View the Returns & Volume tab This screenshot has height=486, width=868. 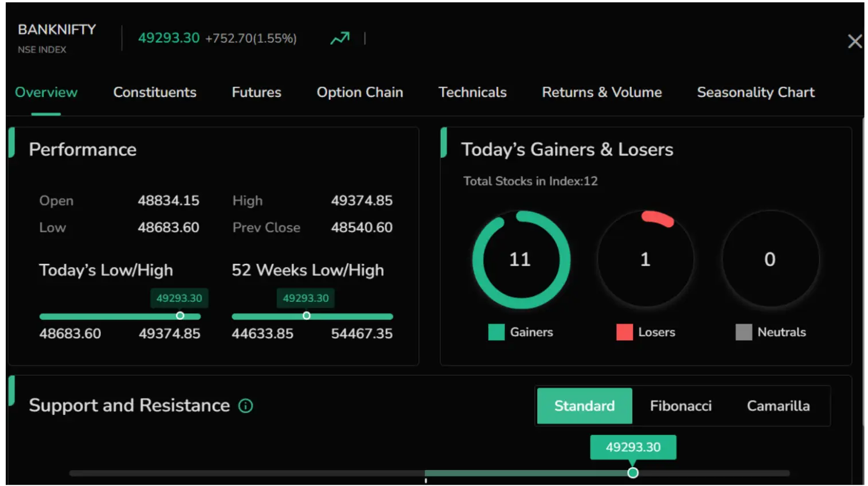[x=602, y=92]
